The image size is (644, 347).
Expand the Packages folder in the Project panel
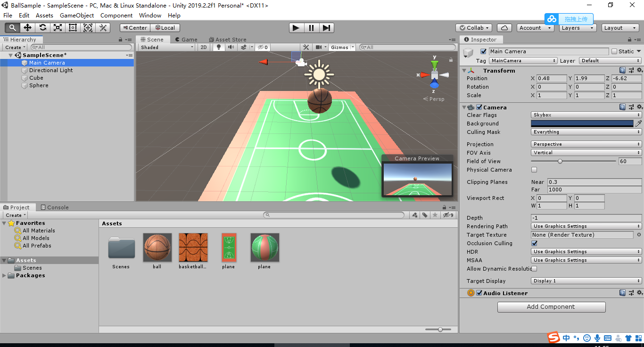point(4,275)
